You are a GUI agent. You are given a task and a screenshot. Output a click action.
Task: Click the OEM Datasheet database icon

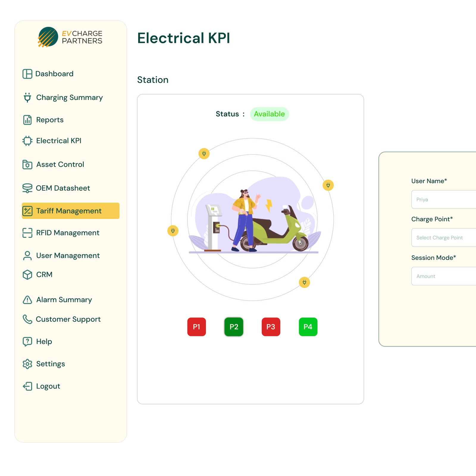click(27, 188)
